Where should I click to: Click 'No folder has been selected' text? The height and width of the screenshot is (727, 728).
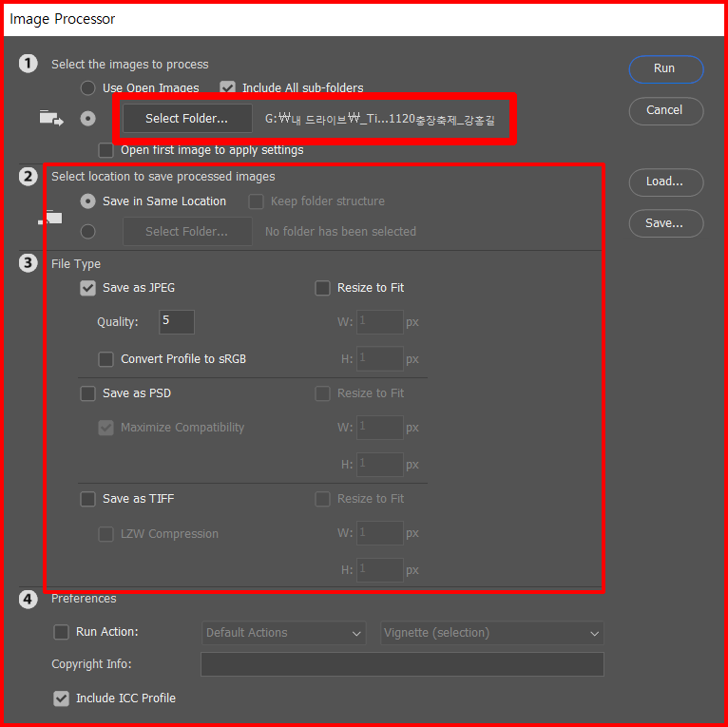340,232
